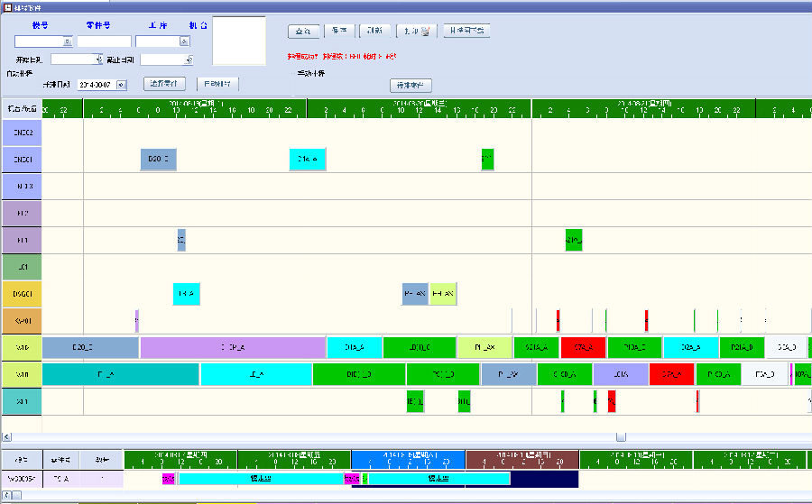The image size is (812, 504).
Task: Click the first column header of the bottom table
Action: [22, 460]
